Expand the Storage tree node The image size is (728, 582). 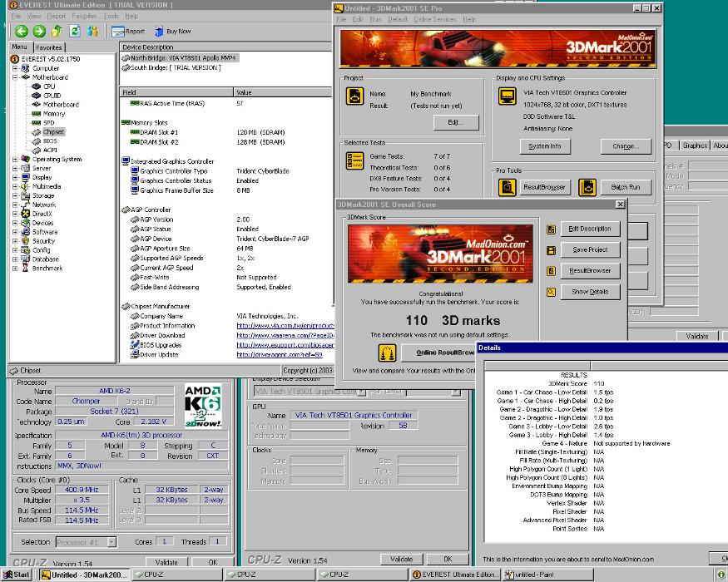(x=15, y=195)
